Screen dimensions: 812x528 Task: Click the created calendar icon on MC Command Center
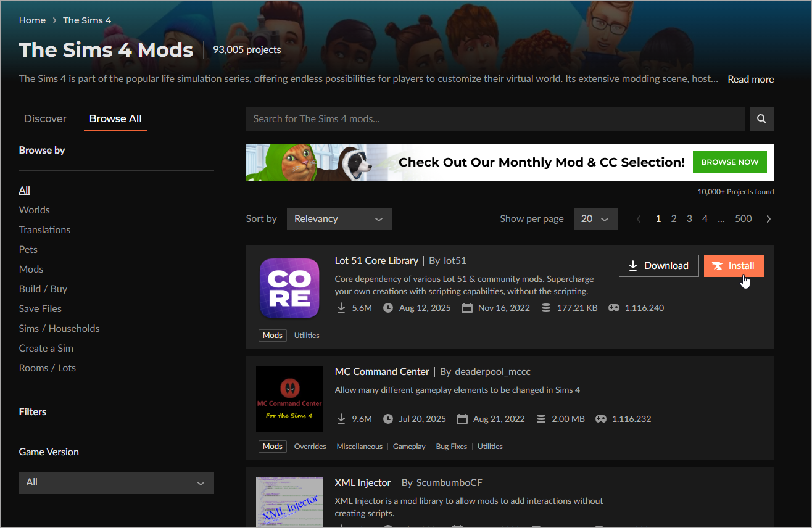coord(462,419)
